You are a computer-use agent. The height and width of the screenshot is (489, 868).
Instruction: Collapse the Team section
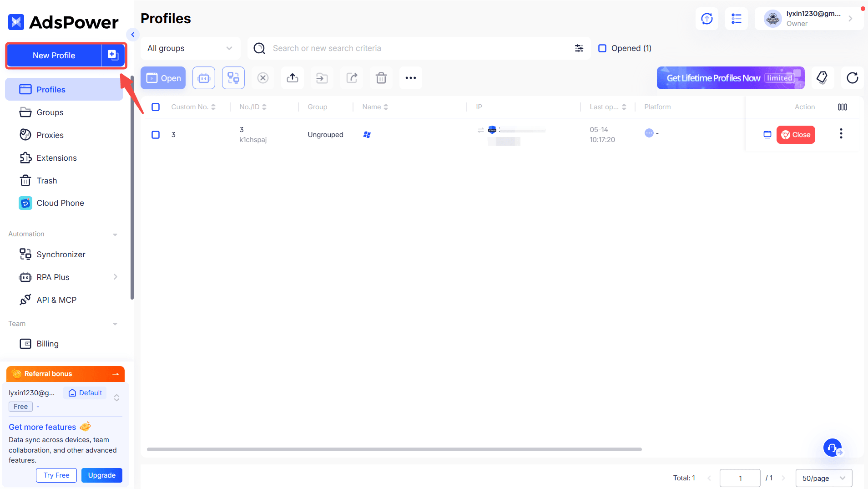[115, 324]
